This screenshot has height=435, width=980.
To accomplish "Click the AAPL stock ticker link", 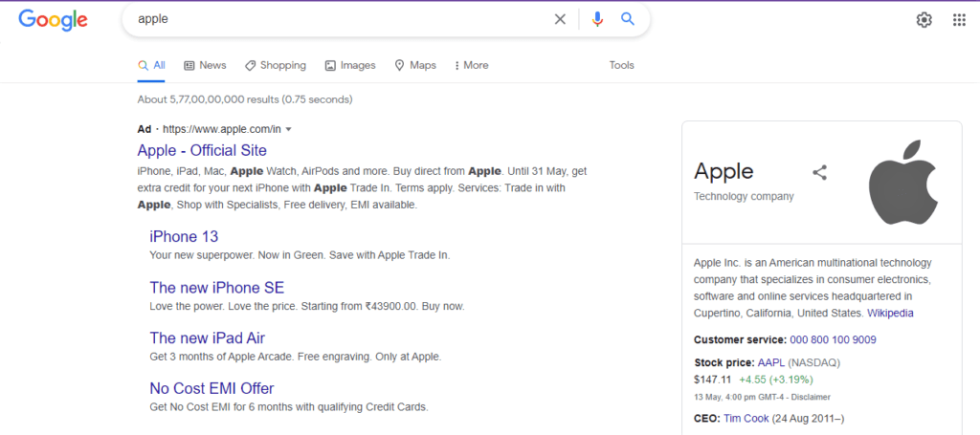I will click(772, 362).
